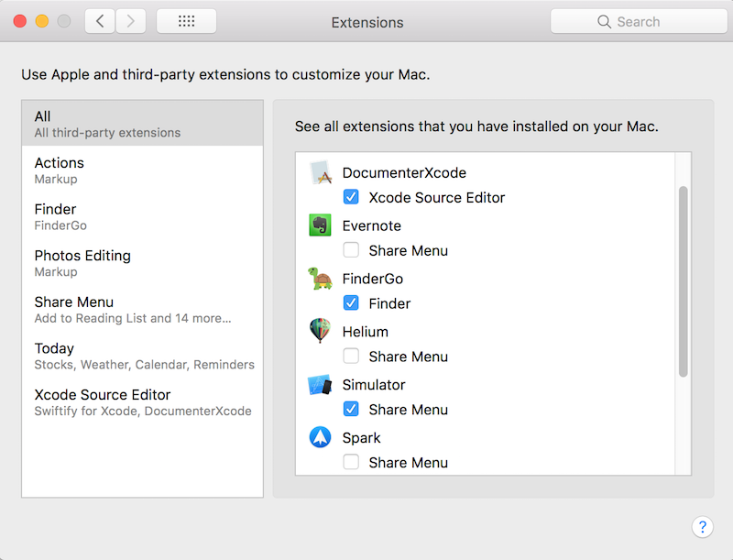The height and width of the screenshot is (560, 733).
Task: Click the Simulator name in list
Action: coord(374,385)
